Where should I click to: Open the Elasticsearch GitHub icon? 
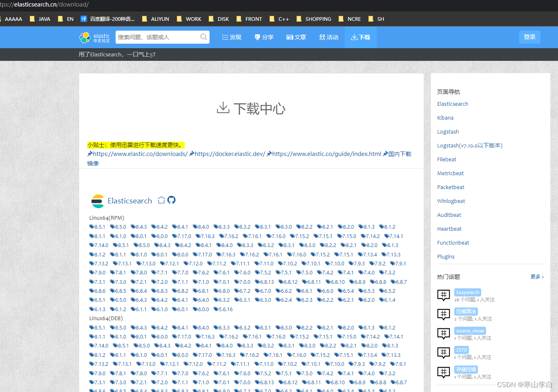click(172, 200)
